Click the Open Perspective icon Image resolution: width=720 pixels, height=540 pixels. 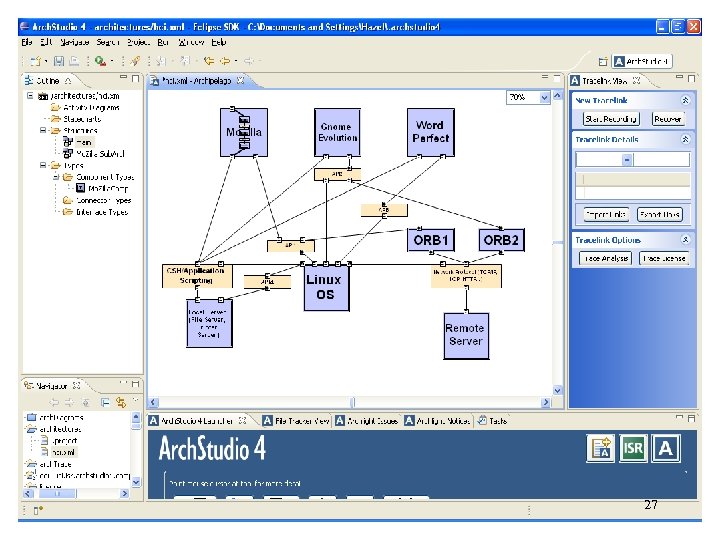tap(603, 62)
